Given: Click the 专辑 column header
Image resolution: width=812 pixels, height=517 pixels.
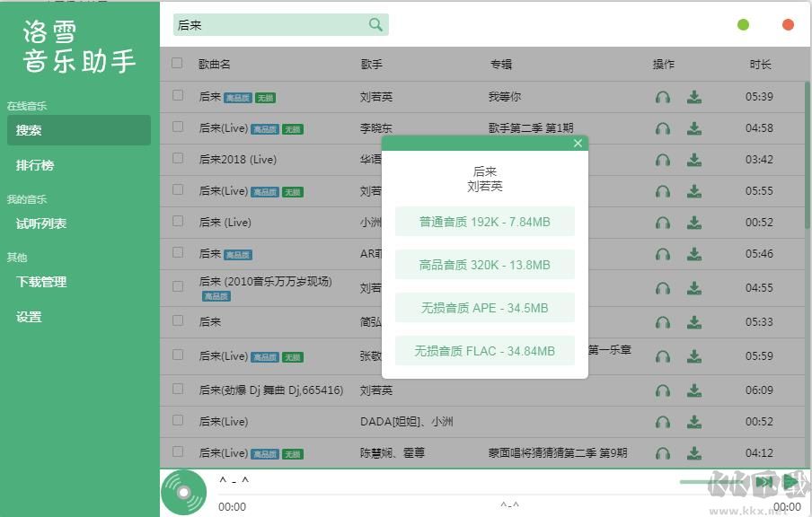Looking at the screenshot, I should point(501,64).
